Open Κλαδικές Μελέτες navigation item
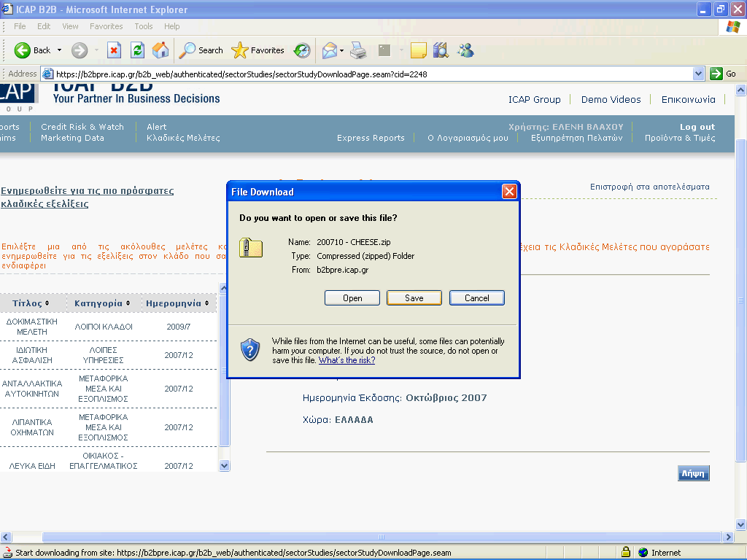This screenshot has width=747, height=560. click(183, 138)
